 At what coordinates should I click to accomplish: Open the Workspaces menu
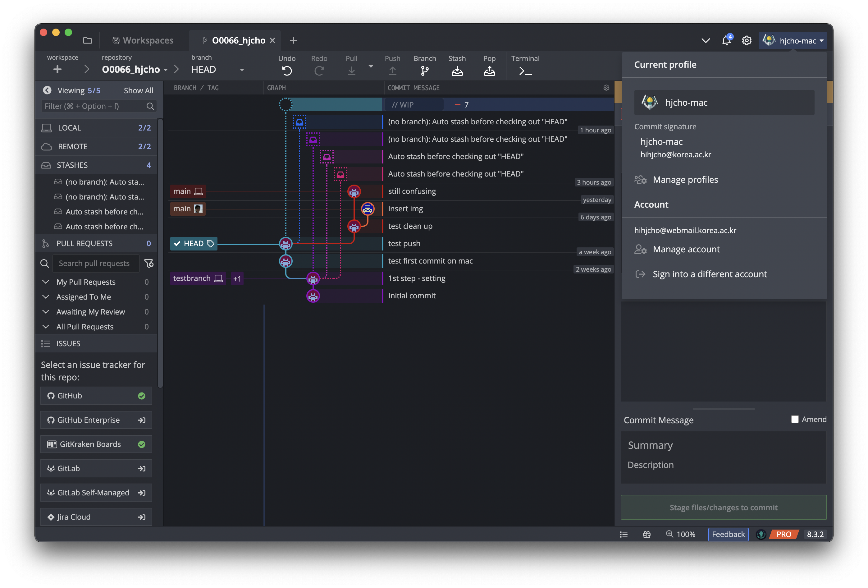(143, 40)
